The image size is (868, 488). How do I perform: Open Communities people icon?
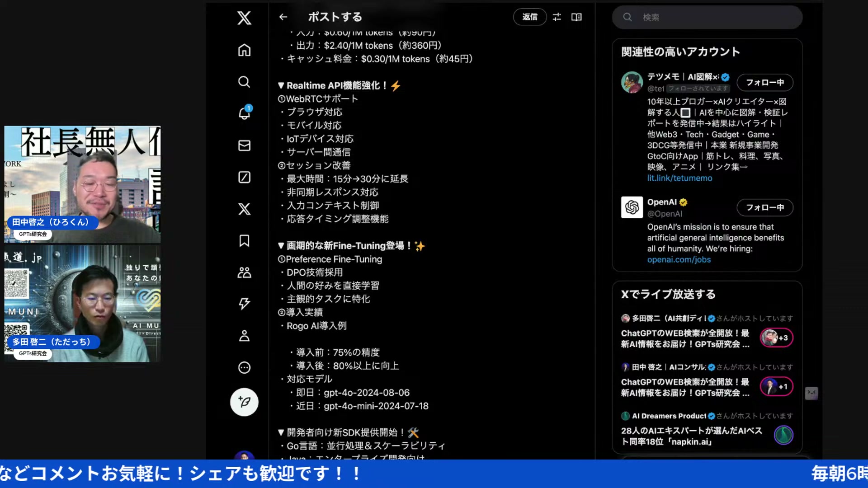point(244,272)
